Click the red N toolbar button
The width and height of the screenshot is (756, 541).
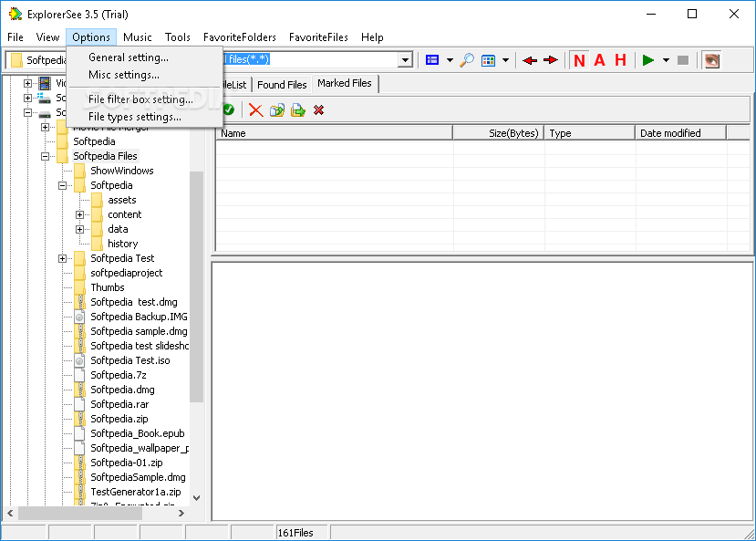tap(579, 60)
